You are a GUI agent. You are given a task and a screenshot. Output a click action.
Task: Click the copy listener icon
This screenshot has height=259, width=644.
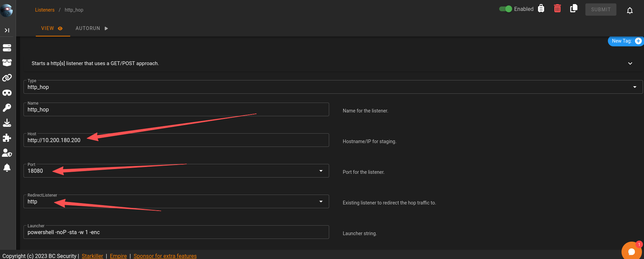[574, 9]
